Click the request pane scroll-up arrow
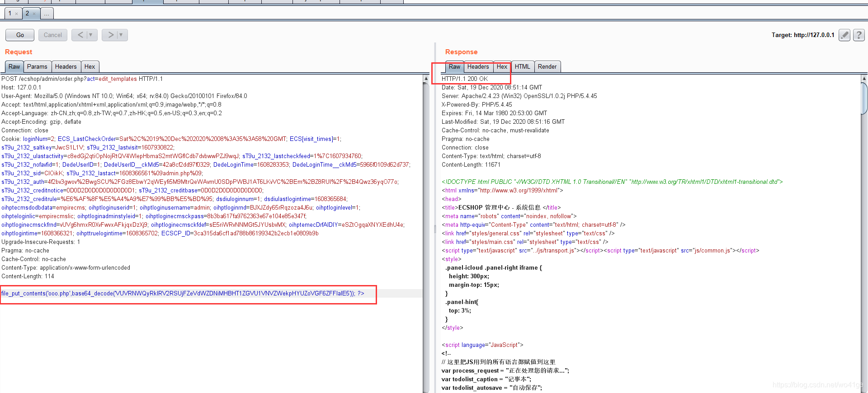The image size is (868, 393). [426, 79]
